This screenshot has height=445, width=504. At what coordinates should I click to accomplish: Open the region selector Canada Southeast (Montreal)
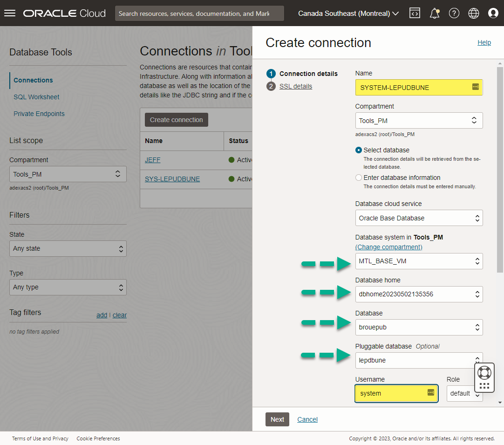click(x=348, y=14)
